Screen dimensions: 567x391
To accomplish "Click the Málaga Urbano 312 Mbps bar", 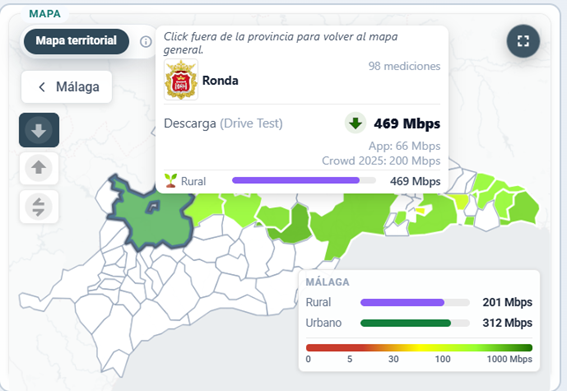I will (x=415, y=323).
